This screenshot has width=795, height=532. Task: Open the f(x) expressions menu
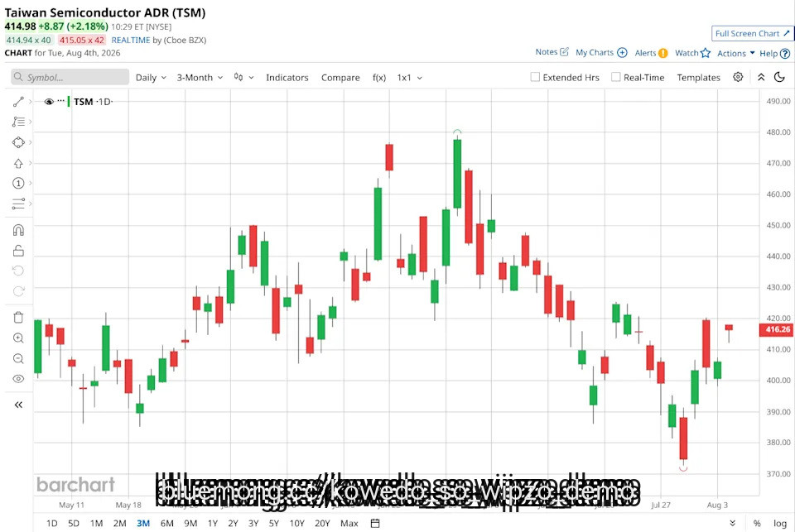click(379, 78)
